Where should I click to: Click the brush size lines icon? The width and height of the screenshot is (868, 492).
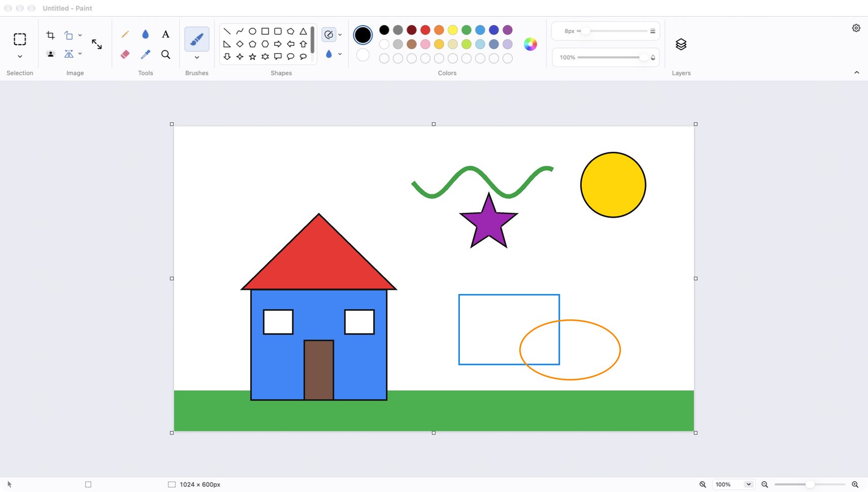[653, 31]
